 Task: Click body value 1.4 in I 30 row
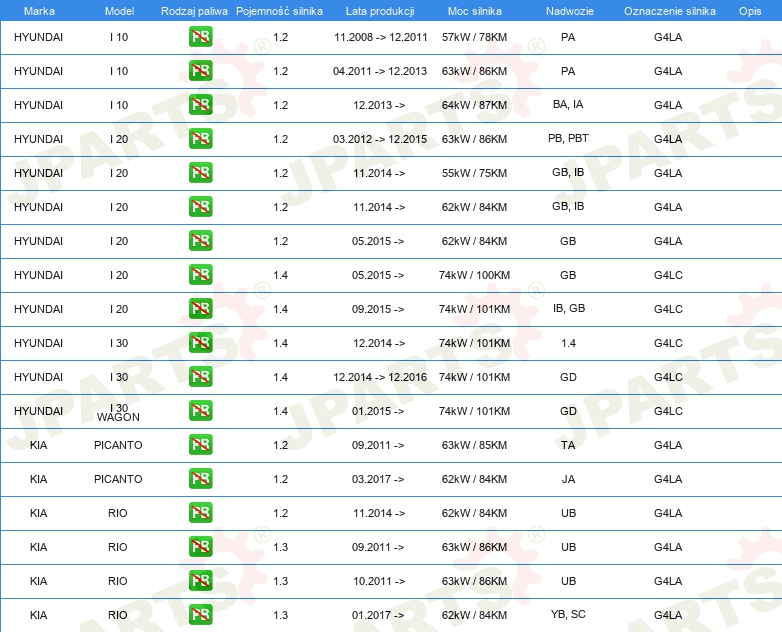click(568, 343)
